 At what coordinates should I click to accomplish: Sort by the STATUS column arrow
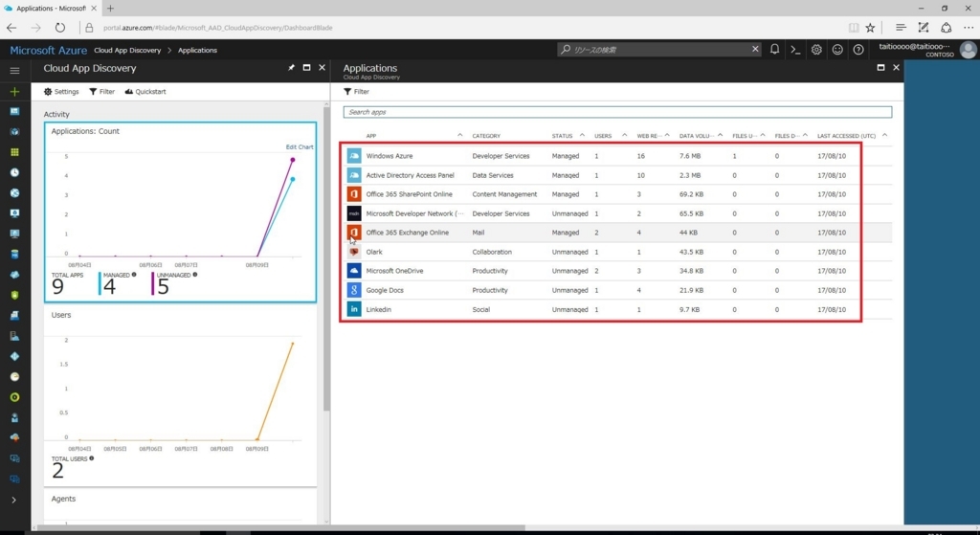pos(582,135)
